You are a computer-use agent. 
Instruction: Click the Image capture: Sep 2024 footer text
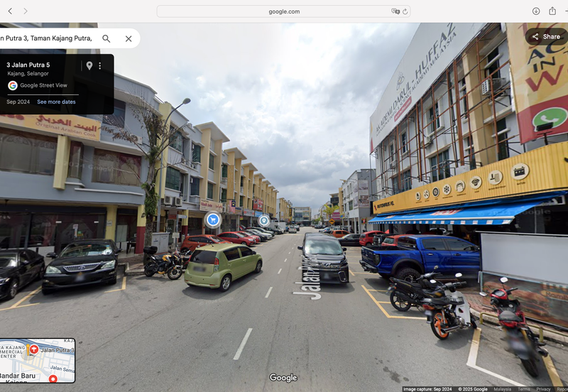tap(427, 389)
